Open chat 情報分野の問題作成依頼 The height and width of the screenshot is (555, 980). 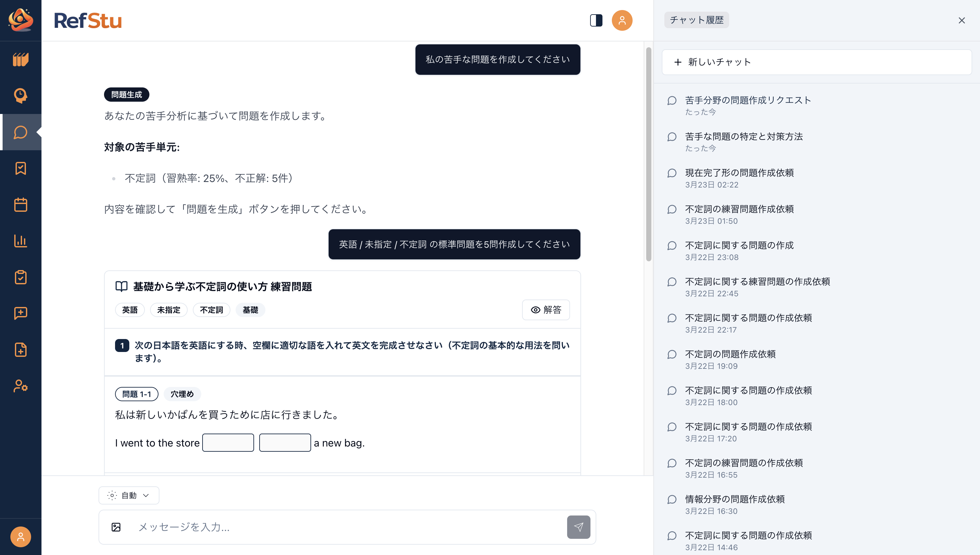[x=816, y=504]
